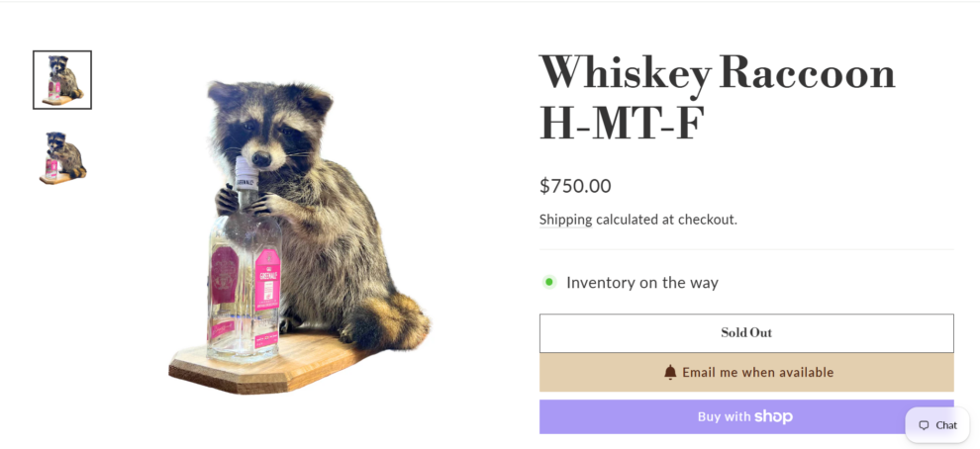980x449 pixels.
Task: Open the Shipping policy link
Action: (x=565, y=220)
